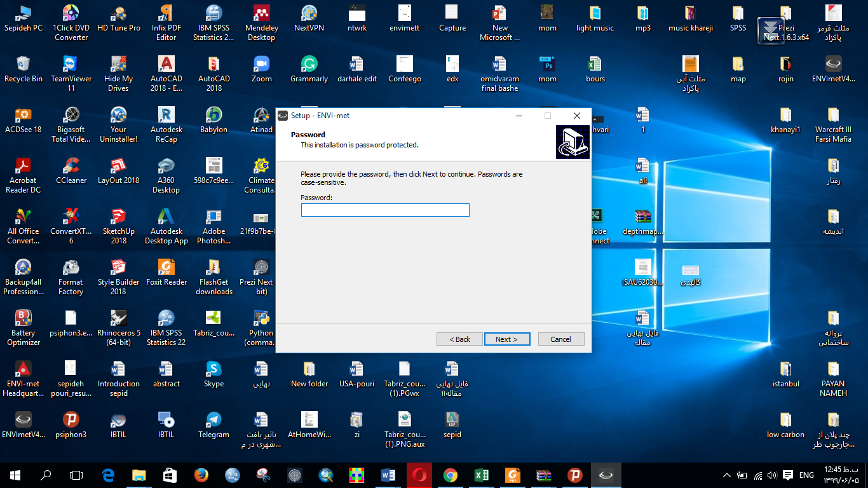The width and height of the screenshot is (868, 488).
Task: Launch AutoCAD 2018 desktop shortcut
Action: click(214, 73)
